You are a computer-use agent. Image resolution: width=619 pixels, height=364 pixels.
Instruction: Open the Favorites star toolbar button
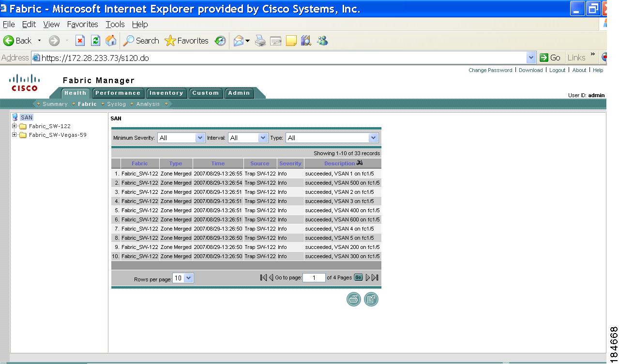pyautogui.click(x=187, y=41)
